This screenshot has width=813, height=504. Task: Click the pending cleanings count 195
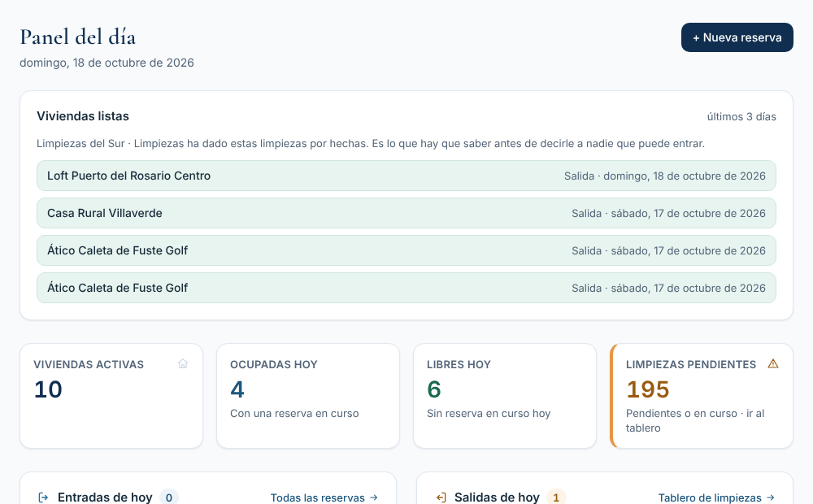648,389
